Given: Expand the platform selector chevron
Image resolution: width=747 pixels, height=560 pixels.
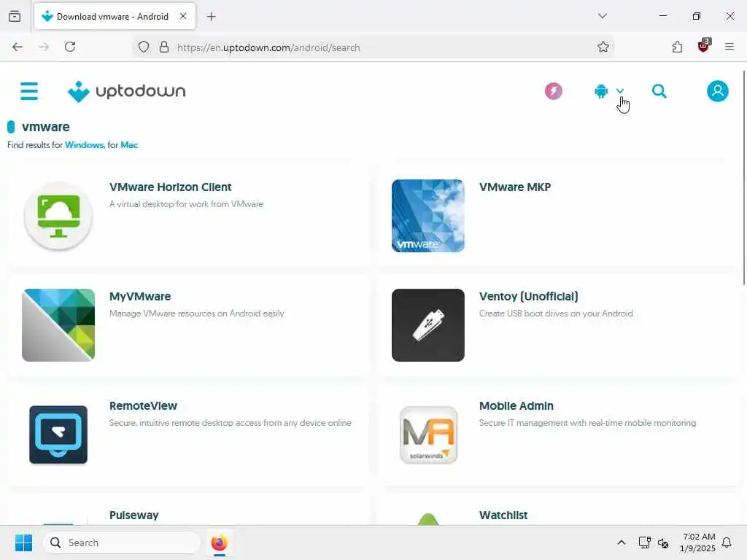Looking at the screenshot, I should click(x=620, y=91).
